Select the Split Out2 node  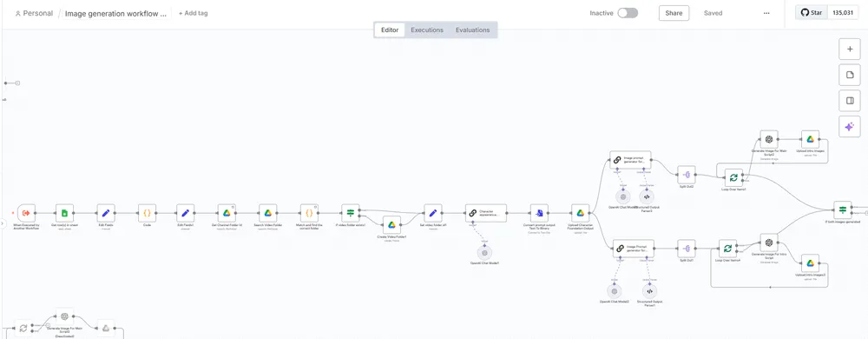click(x=687, y=175)
